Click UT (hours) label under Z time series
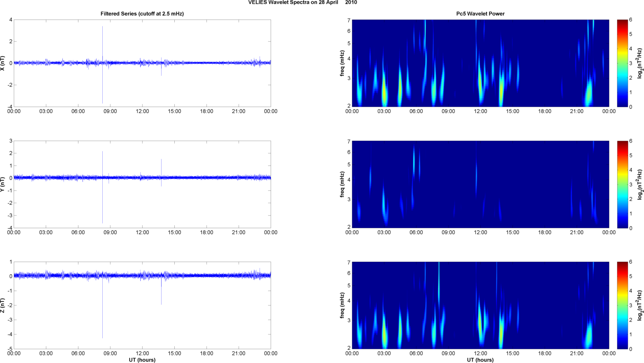Screen dimensions: 644x363 (x=142, y=360)
